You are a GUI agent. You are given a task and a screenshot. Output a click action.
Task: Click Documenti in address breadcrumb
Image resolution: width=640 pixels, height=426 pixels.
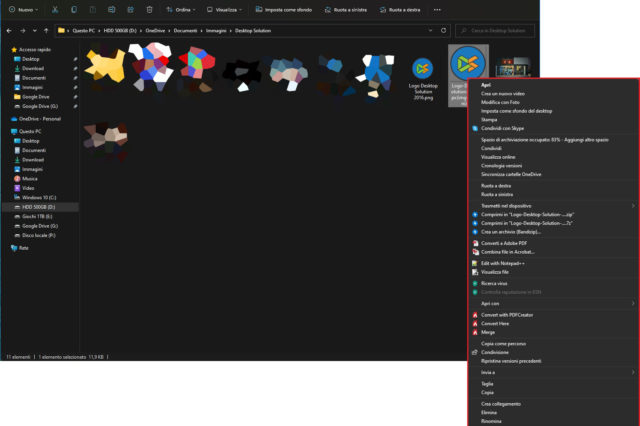185,31
